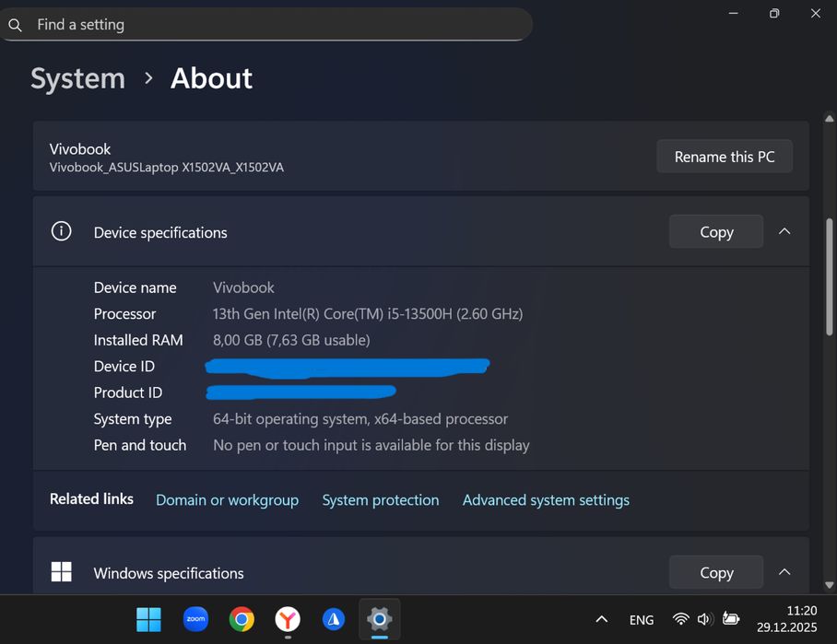
Task: Launch Google Chrome from taskbar
Action: tap(242, 619)
